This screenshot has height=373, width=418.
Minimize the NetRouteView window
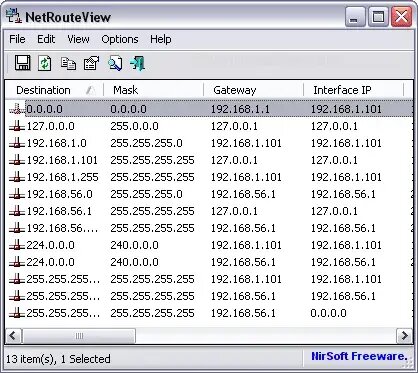355,17
